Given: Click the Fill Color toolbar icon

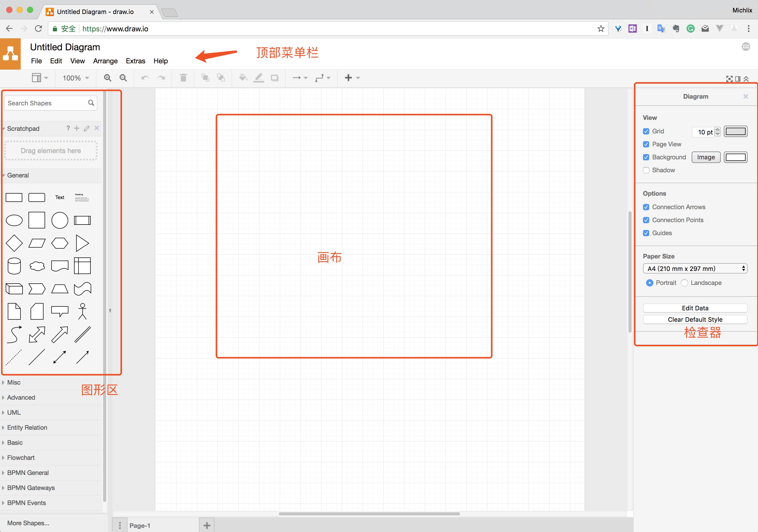Looking at the screenshot, I should click(243, 78).
